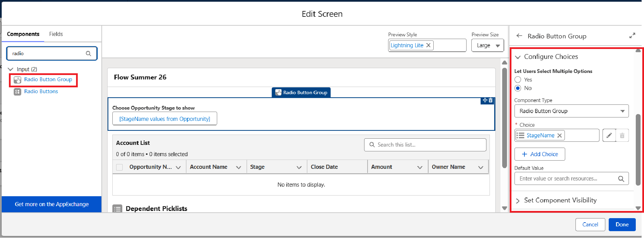
Task: Collapse the Input (2) category
Action: coord(11,69)
